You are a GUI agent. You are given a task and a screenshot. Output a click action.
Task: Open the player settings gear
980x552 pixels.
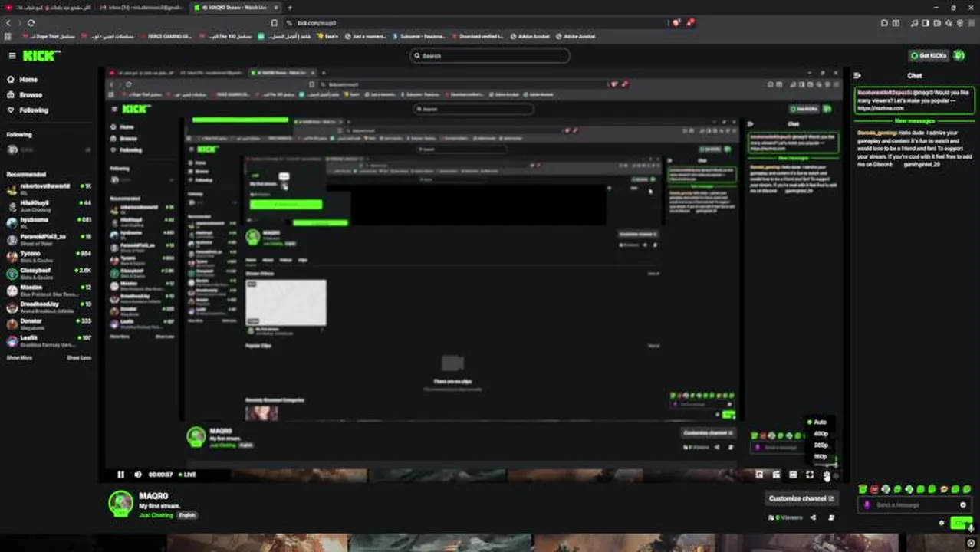(827, 475)
